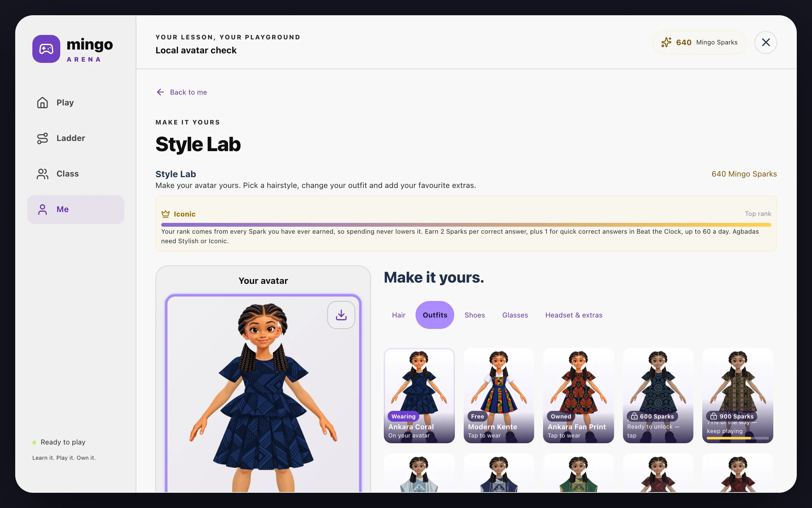The width and height of the screenshot is (812, 508).
Task: Click the Iconic rank label
Action: tap(185, 214)
